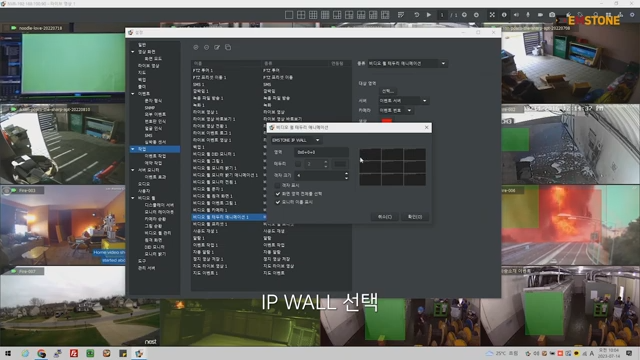640x360 pixels.
Task: Click the page number field in top toolbar
Action: pyautogui.click(x=442, y=15)
